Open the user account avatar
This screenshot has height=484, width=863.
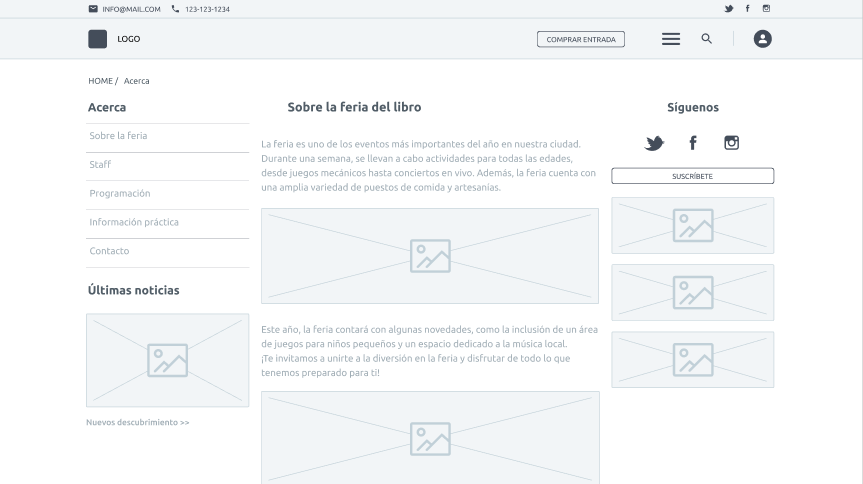click(x=762, y=39)
